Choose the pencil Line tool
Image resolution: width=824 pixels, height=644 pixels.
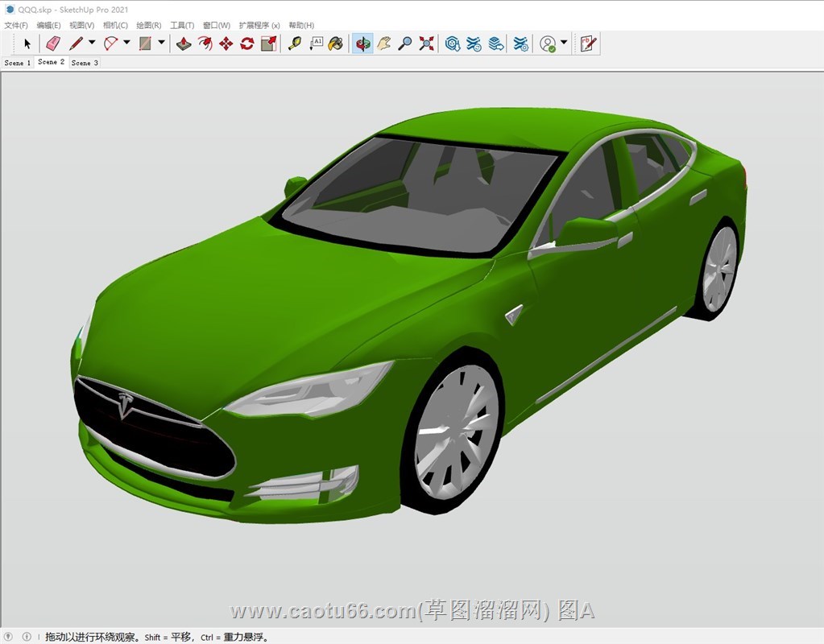pos(76,43)
